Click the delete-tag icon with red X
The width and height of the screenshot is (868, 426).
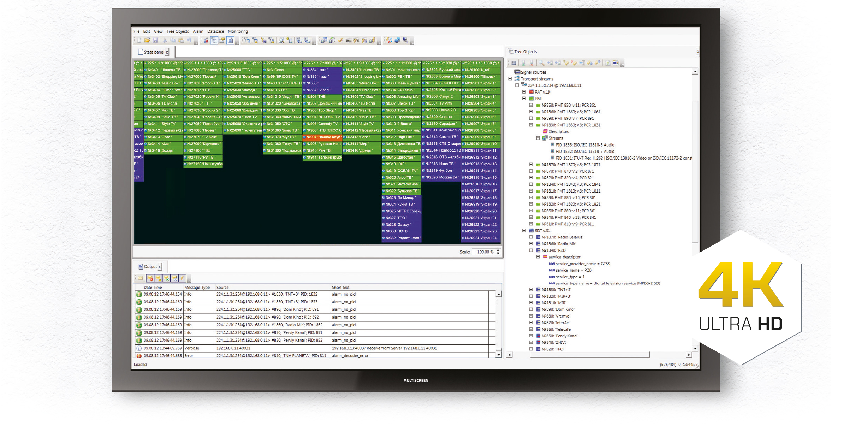(574, 63)
